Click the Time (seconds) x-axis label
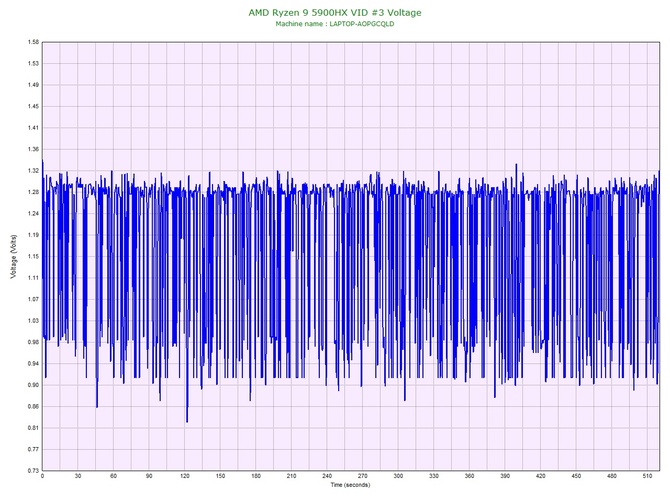This screenshot has width=670, height=502. 350,485
